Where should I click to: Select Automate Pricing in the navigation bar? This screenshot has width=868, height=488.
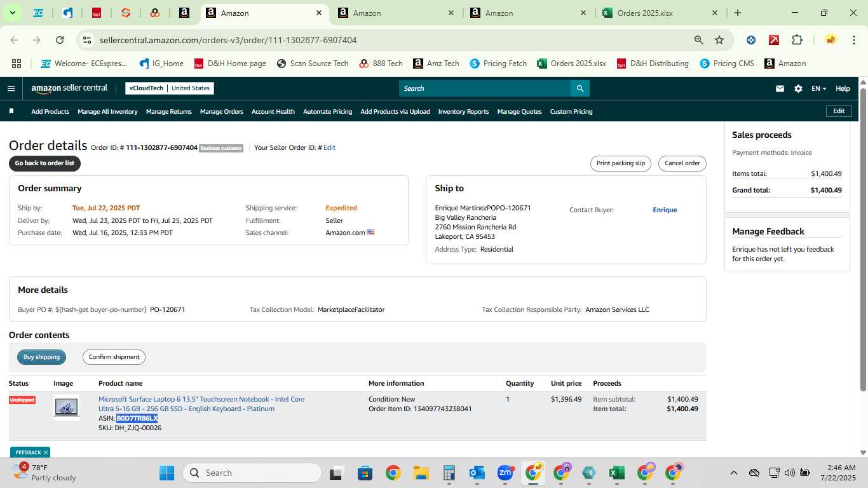[327, 111]
